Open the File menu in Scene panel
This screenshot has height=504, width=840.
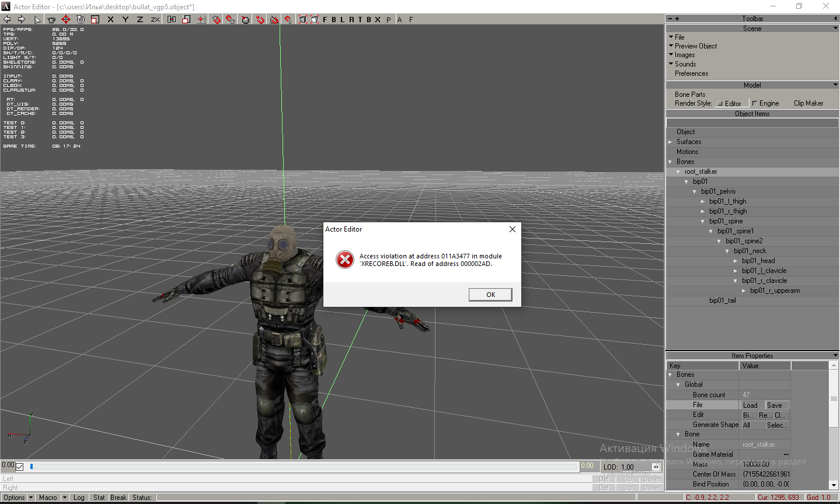point(679,37)
